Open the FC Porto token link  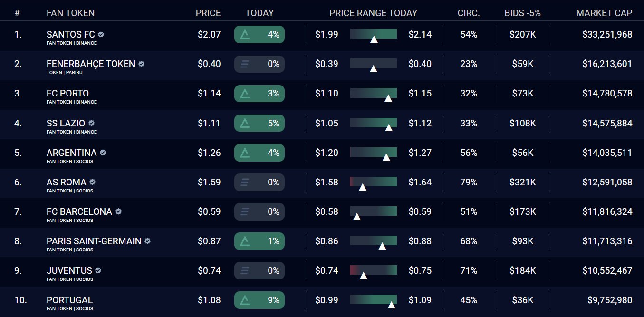click(x=67, y=93)
